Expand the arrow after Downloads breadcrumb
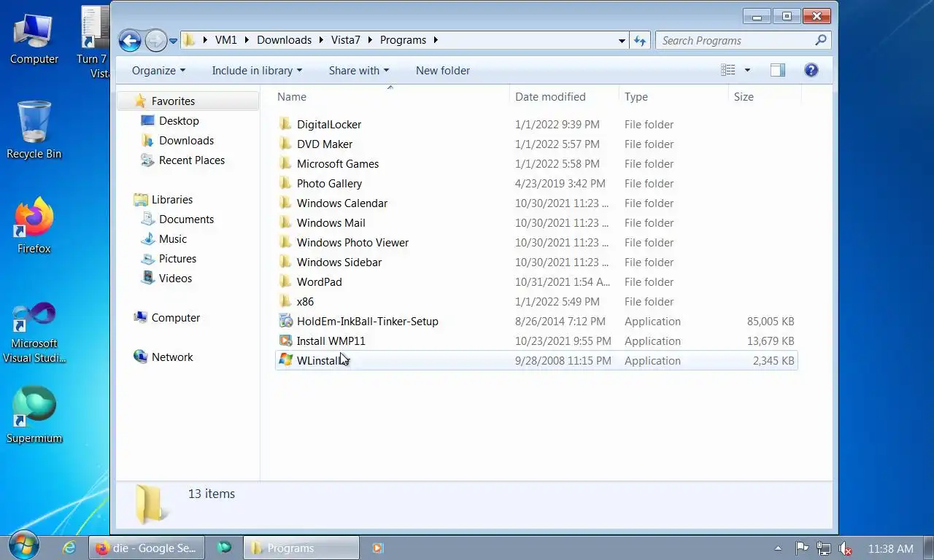The height and width of the screenshot is (560, 934). coord(322,40)
